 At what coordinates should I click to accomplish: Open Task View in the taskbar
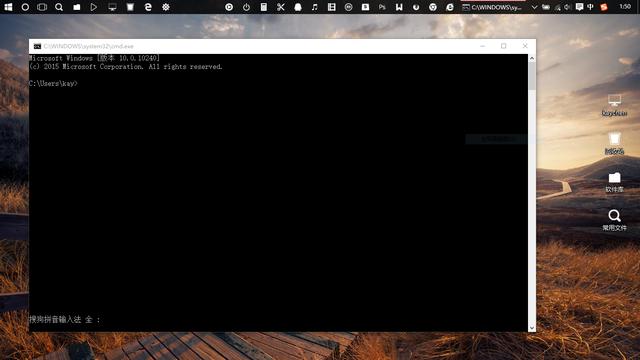coord(42,7)
